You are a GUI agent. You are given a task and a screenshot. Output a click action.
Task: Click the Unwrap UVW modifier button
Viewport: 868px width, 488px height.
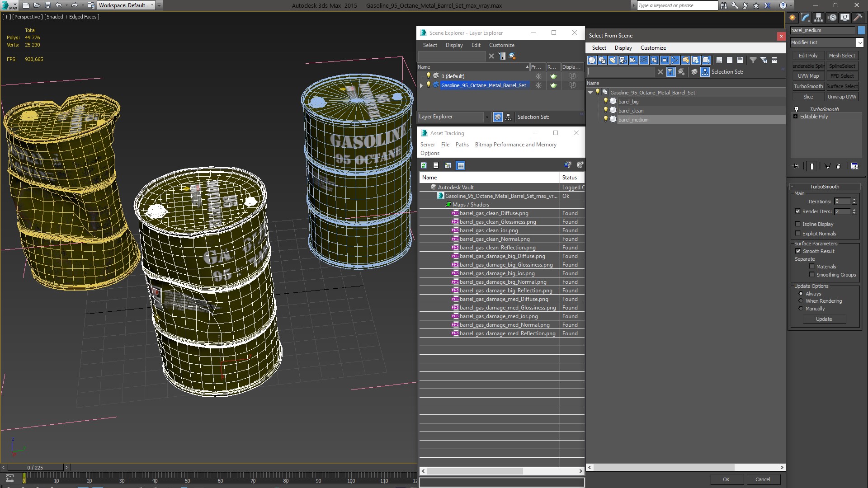click(842, 97)
